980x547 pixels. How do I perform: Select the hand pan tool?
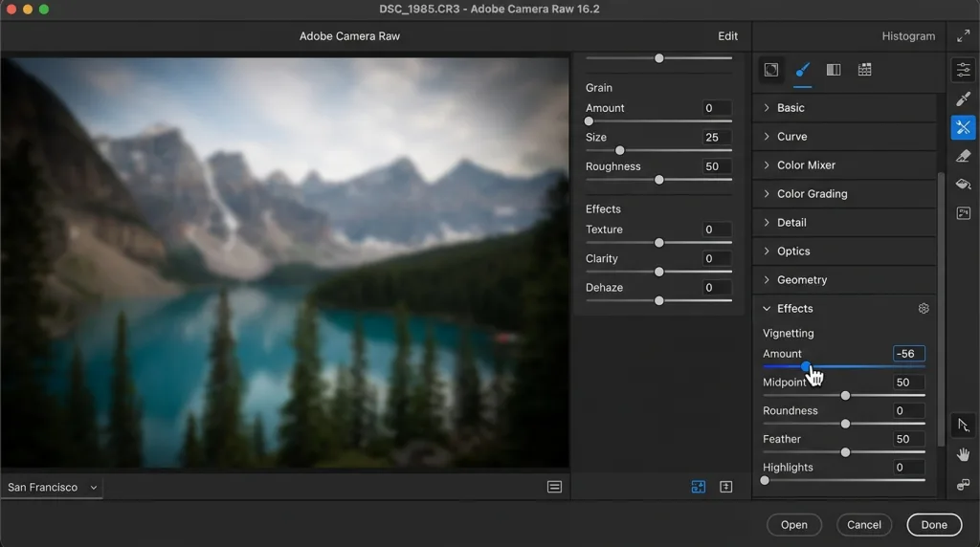(963, 454)
